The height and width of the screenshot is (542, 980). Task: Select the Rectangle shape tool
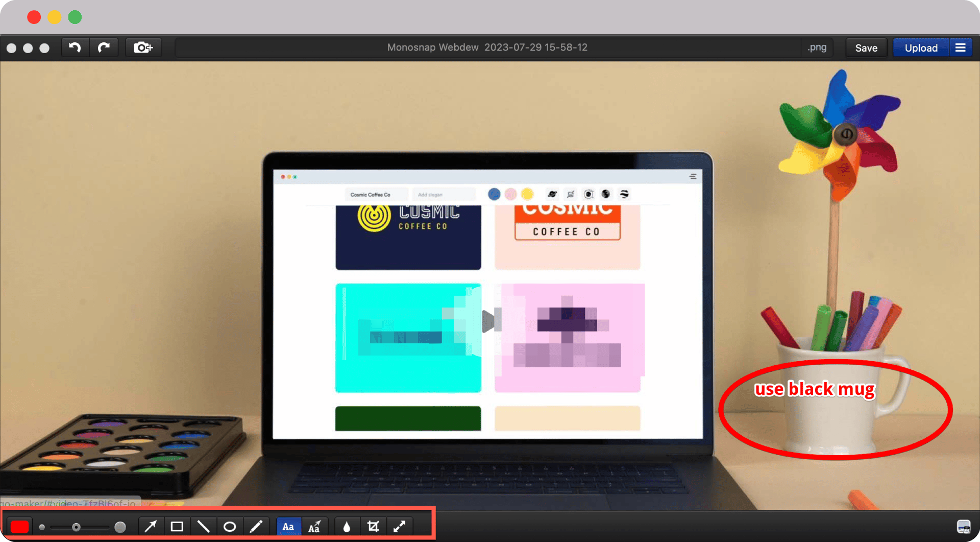pyautogui.click(x=177, y=526)
